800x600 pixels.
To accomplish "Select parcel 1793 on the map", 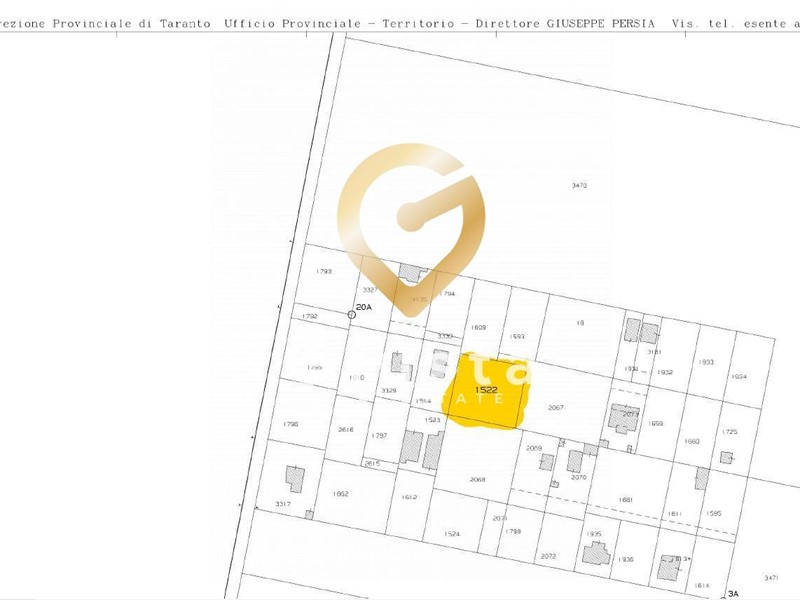I will click(323, 271).
